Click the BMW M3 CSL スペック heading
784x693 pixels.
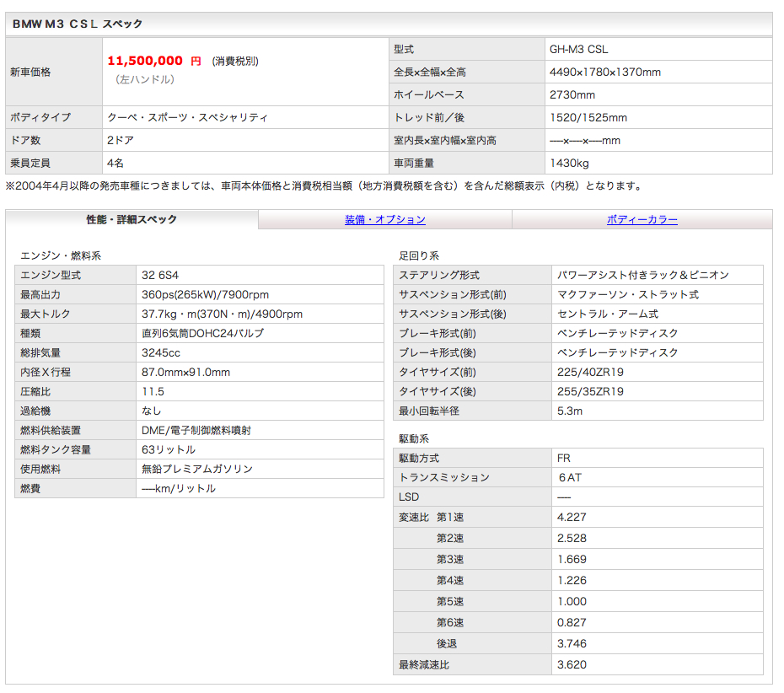[x=78, y=24]
